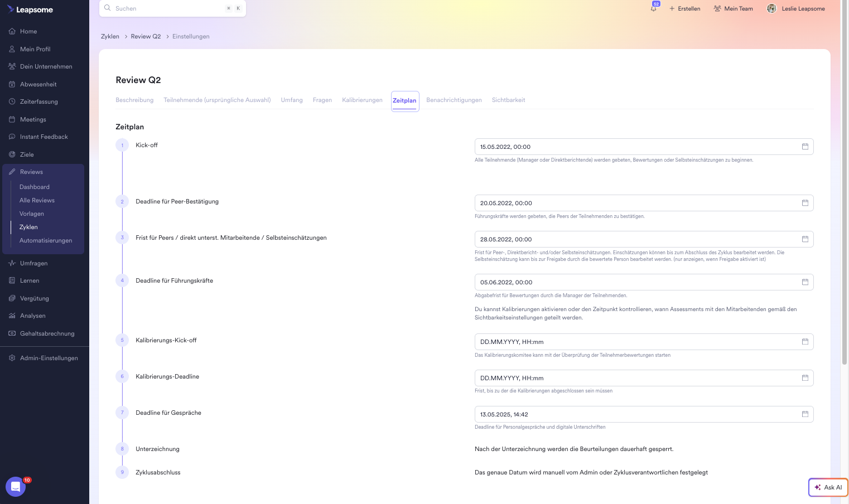The width and height of the screenshot is (849, 504).
Task: Click the Ask AI button
Action: [828, 487]
